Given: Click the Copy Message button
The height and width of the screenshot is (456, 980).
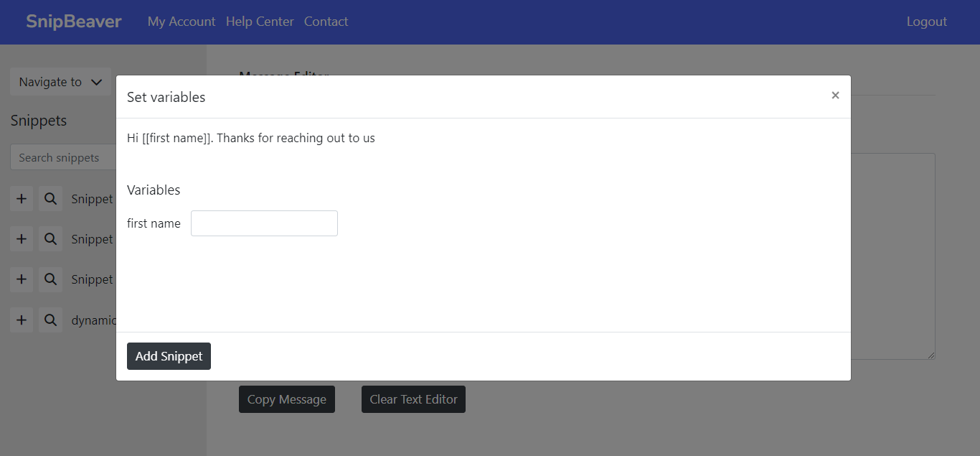Looking at the screenshot, I should click(x=286, y=399).
